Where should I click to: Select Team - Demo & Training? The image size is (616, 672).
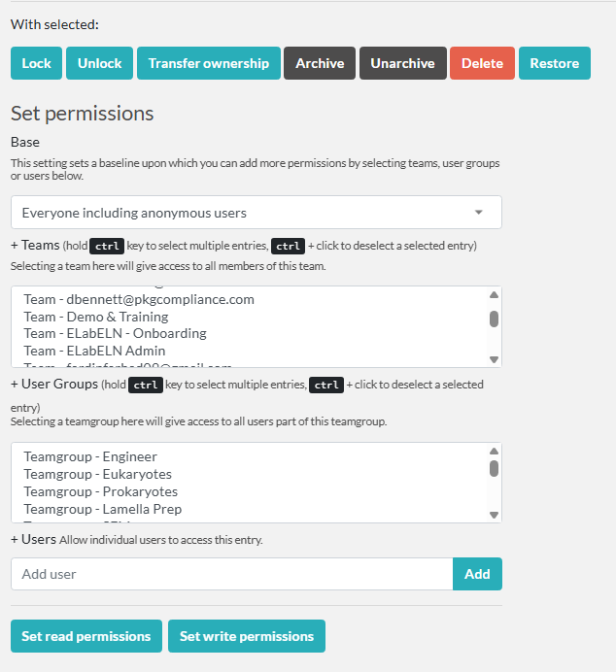click(x=96, y=317)
